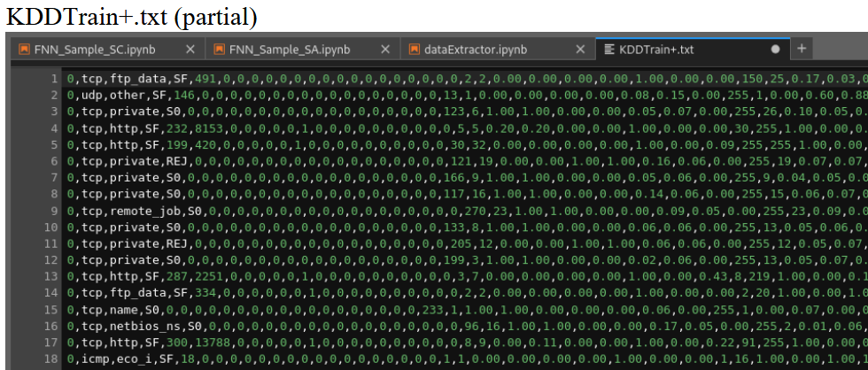Click the value 13788 in line 17
Image resolution: width=868 pixels, height=370 pixels.
[x=213, y=343]
